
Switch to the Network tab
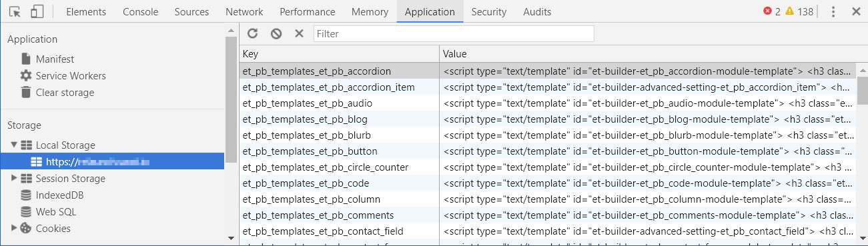pyautogui.click(x=244, y=12)
